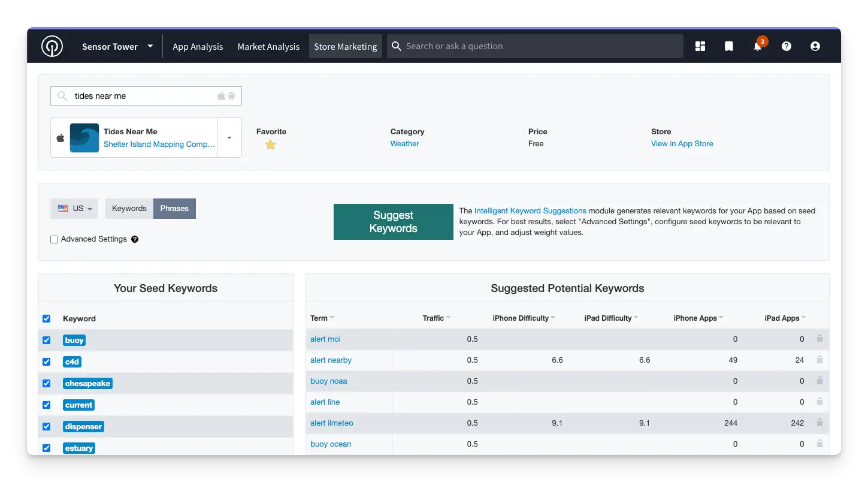Open the 'buoy ocean' term link
This screenshot has width=868, height=482.
pyautogui.click(x=331, y=444)
